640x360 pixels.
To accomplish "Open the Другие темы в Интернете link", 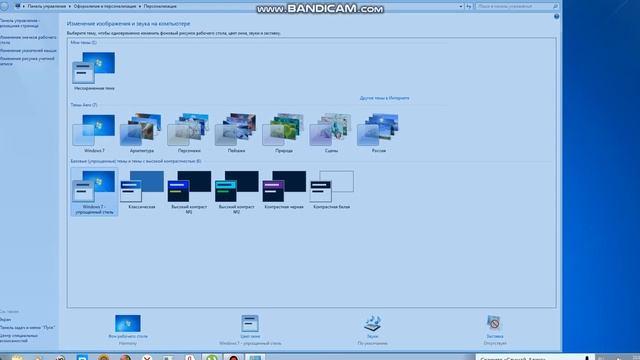I will click(x=384, y=98).
